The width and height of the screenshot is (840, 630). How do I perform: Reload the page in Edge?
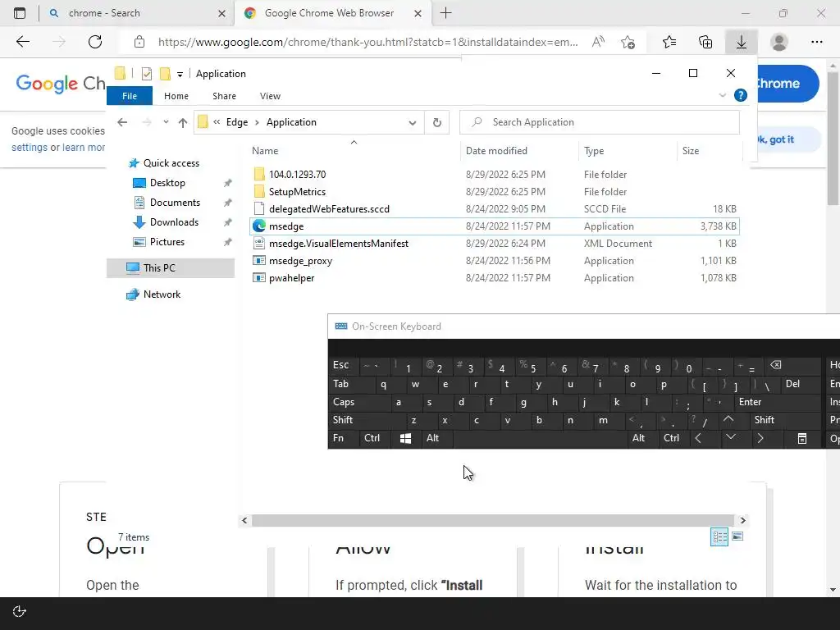click(95, 42)
